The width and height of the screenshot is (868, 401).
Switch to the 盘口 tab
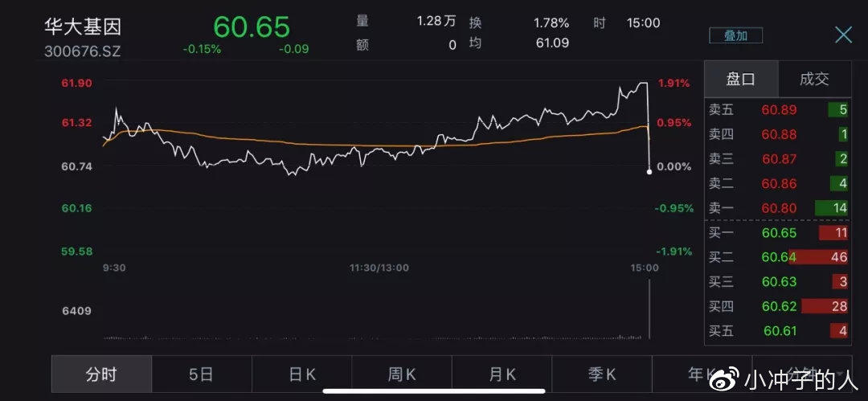tap(741, 80)
